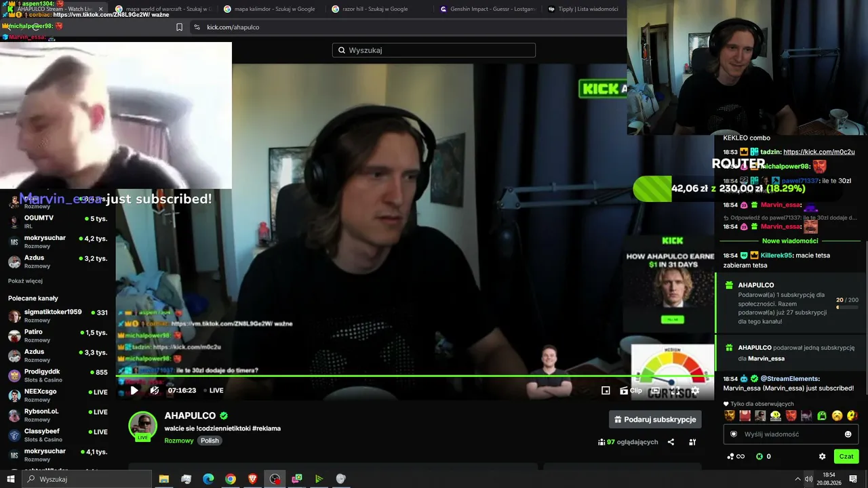This screenshot has width=868, height=488.
Task: Open OGUMTV channel in the sidebar
Action: click(58, 222)
